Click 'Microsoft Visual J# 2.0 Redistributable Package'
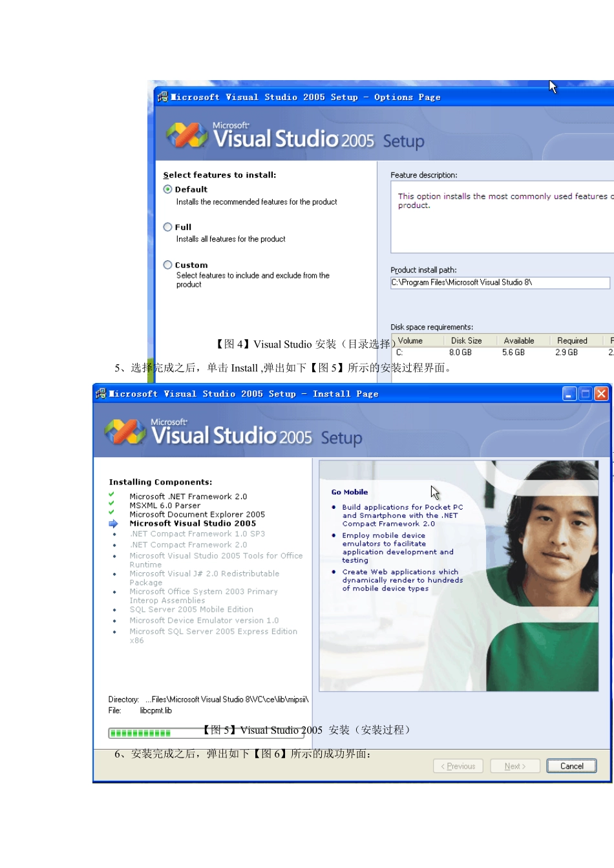This screenshot has width=614, height=868. click(x=204, y=578)
